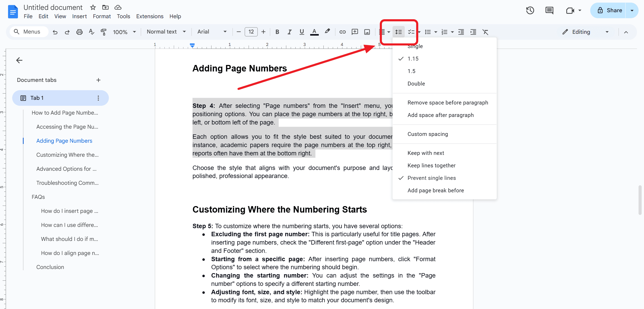The height and width of the screenshot is (309, 644).
Task: Expand the Editing mode selector
Action: [x=607, y=32]
